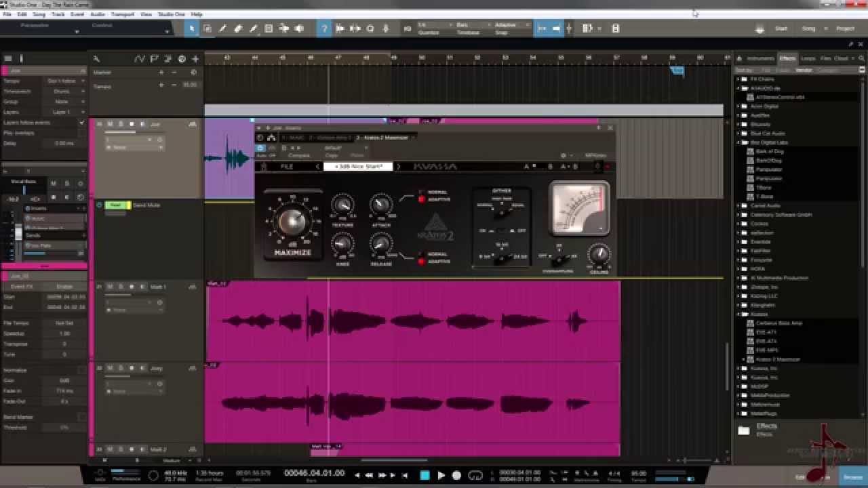Switch to Instruments browser tab
The width and height of the screenshot is (868, 488).
pyautogui.click(x=760, y=59)
